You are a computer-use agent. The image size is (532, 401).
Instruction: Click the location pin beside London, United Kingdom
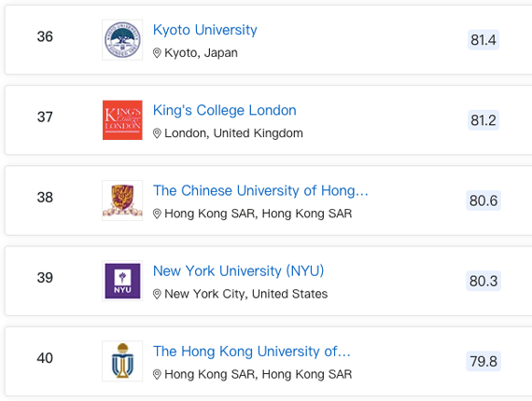click(x=157, y=133)
